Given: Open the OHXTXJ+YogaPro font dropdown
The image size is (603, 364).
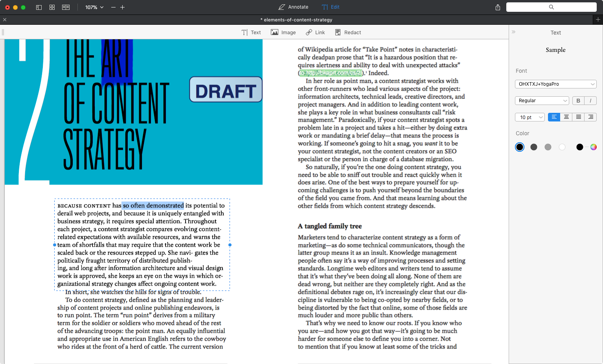Looking at the screenshot, I should [x=555, y=84].
